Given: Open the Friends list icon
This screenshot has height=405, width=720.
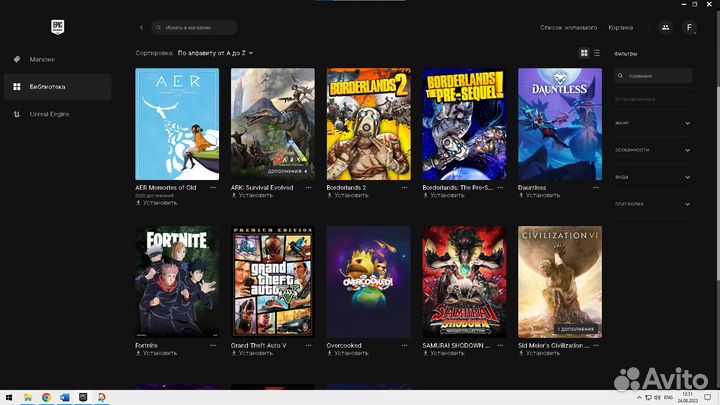Looking at the screenshot, I should pyautogui.click(x=666, y=28).
